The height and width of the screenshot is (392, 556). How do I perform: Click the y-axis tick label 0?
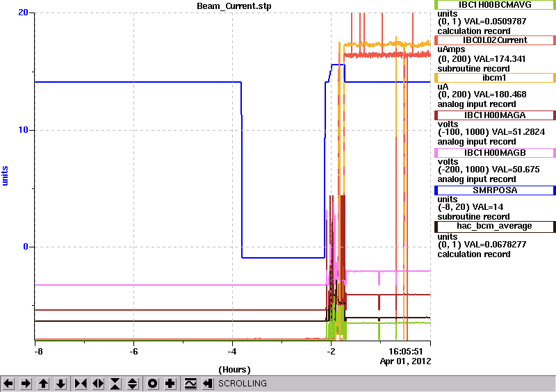click(26, 247)
